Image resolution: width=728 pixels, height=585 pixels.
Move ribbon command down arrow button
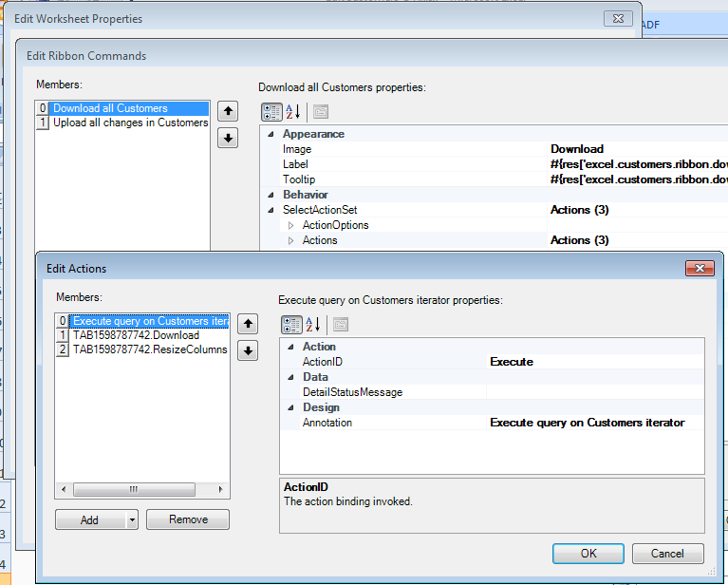tap(228, 138)
